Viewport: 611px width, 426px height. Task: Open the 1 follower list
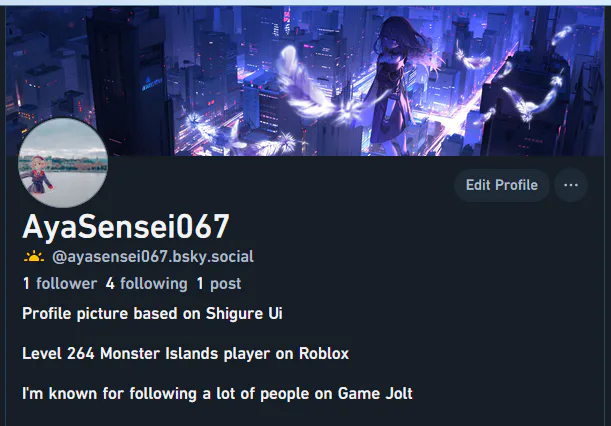point(60,284)
